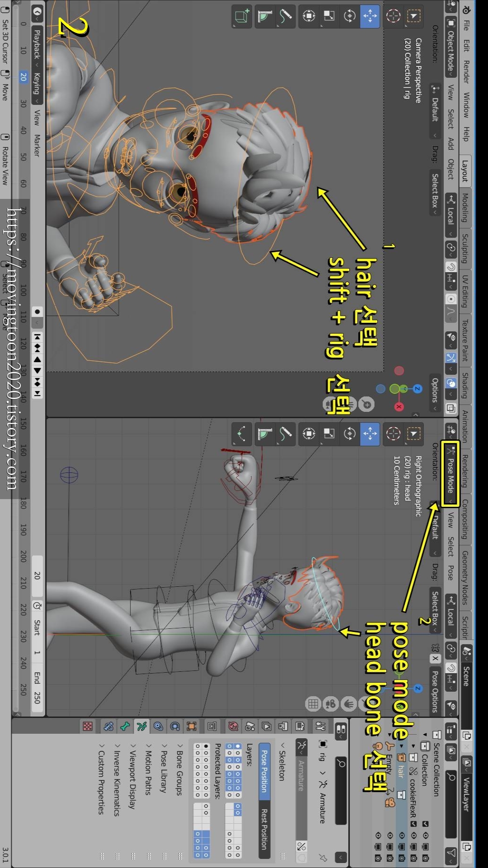Collapse the Skeleton panel
Screen dimensions: 488x868
282,762
